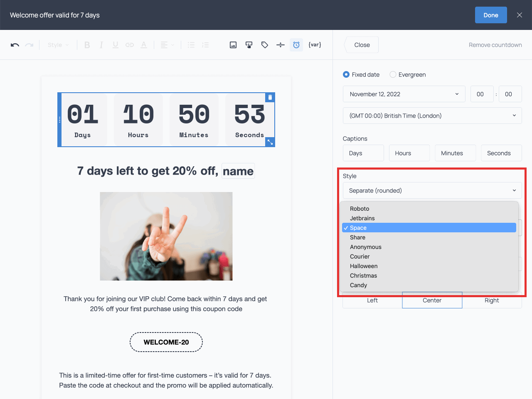Toggle bold text formatting

click(x=87, y=45)
